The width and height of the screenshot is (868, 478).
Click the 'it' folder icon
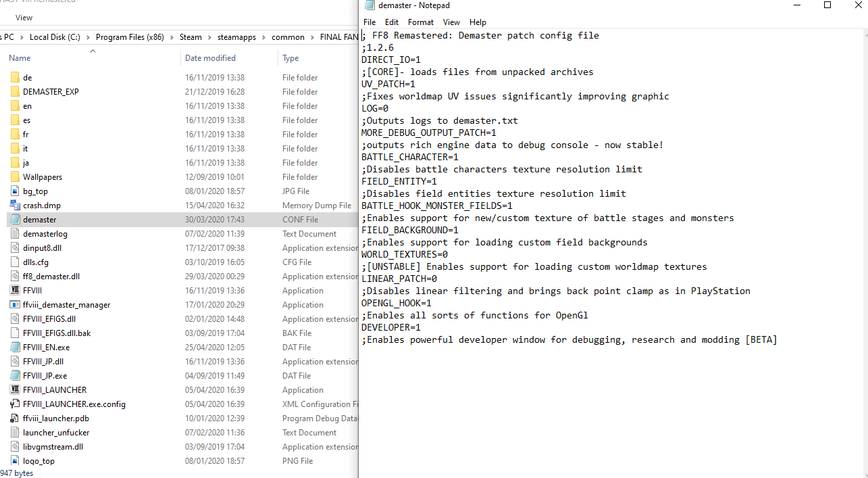coord(15,148)
